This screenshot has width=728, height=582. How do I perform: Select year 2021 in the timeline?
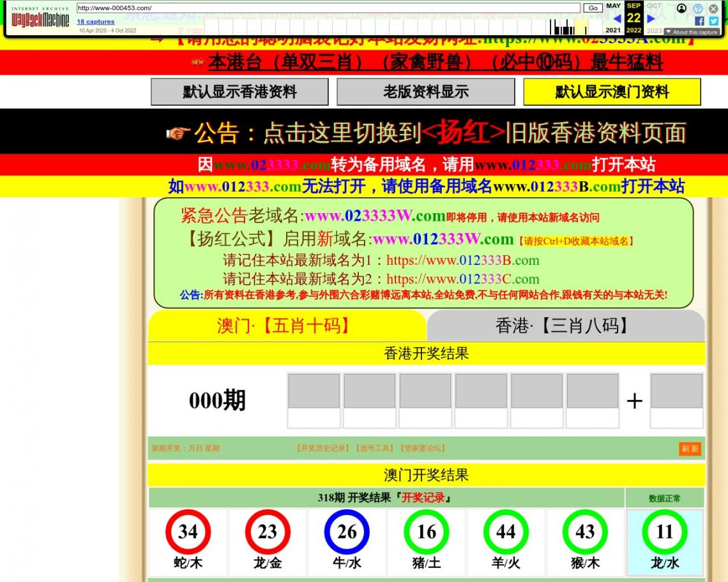click(x=613, y=30)
